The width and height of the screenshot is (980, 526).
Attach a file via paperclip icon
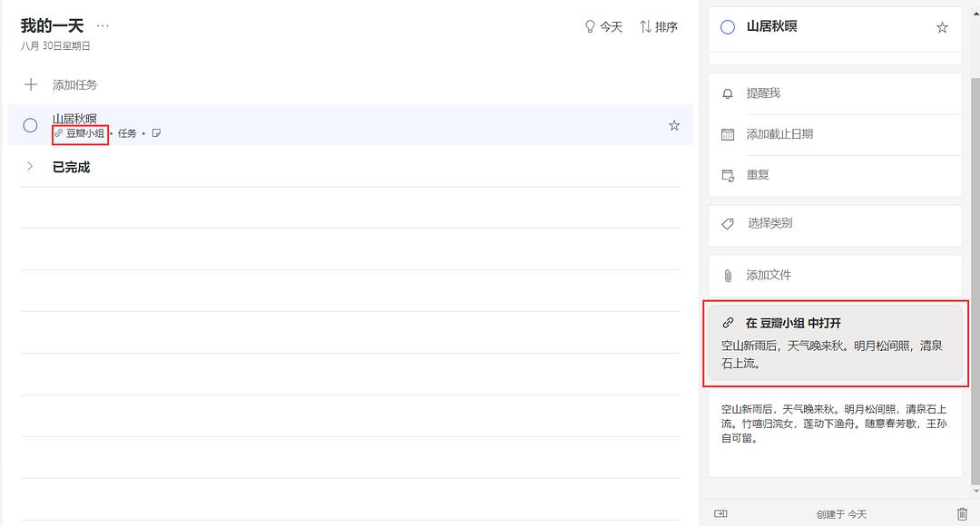pyautogui.click(x=727, y=275)
